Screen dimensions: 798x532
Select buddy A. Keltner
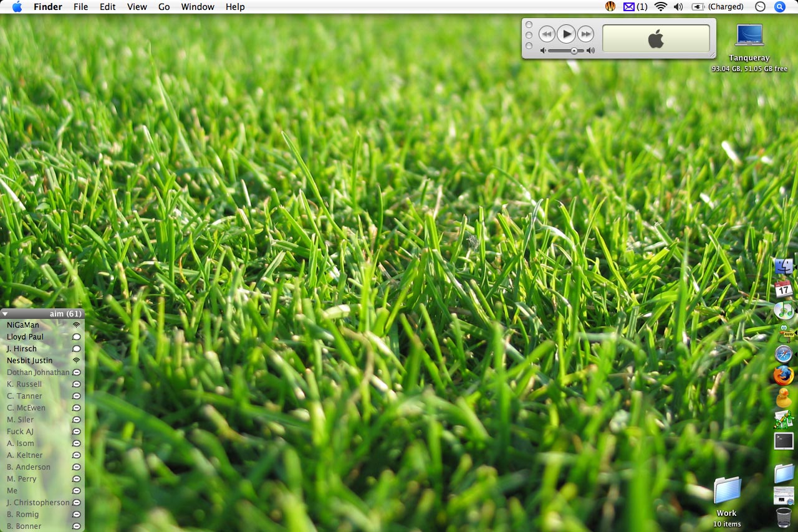click(x=42, y=455)
